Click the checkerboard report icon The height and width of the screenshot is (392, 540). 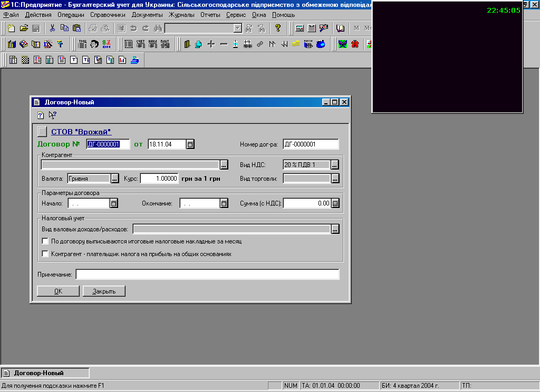click(x=25, y=60)
